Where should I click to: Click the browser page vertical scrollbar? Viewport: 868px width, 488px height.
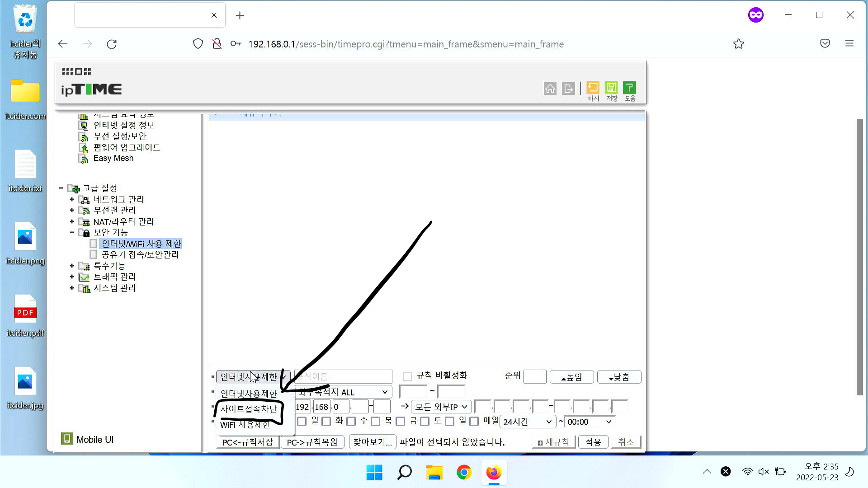[x=859, y=257]
